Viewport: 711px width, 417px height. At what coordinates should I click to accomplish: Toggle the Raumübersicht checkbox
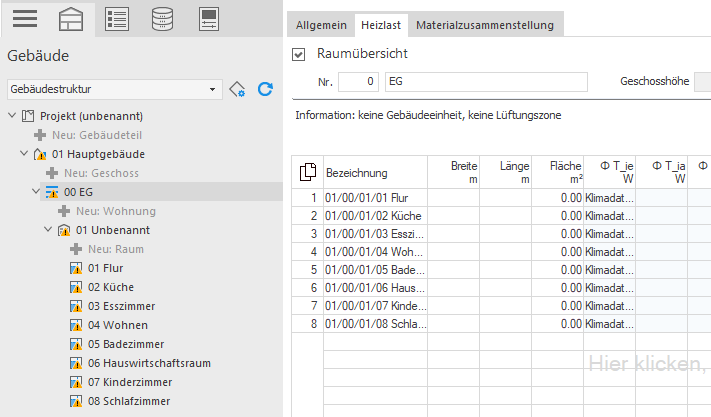[298, 54]
